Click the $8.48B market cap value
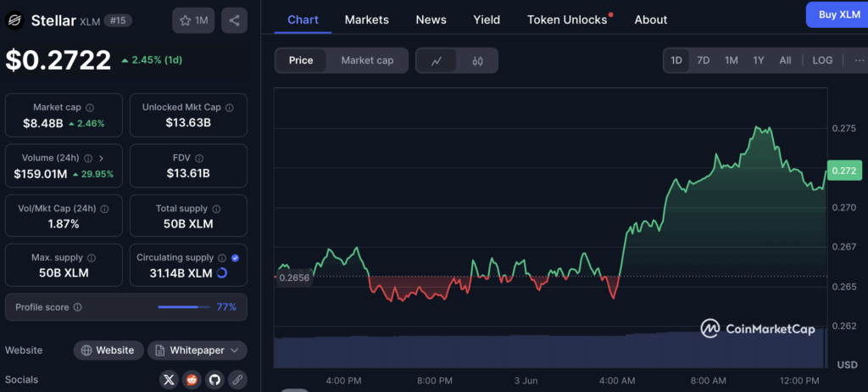Screen dimensions: 868x392 coord(43,124)
